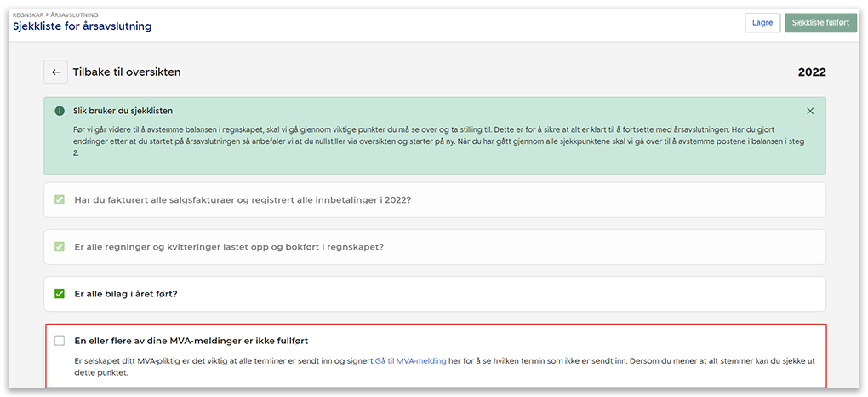Click the 2022 year label

[811, 72]
